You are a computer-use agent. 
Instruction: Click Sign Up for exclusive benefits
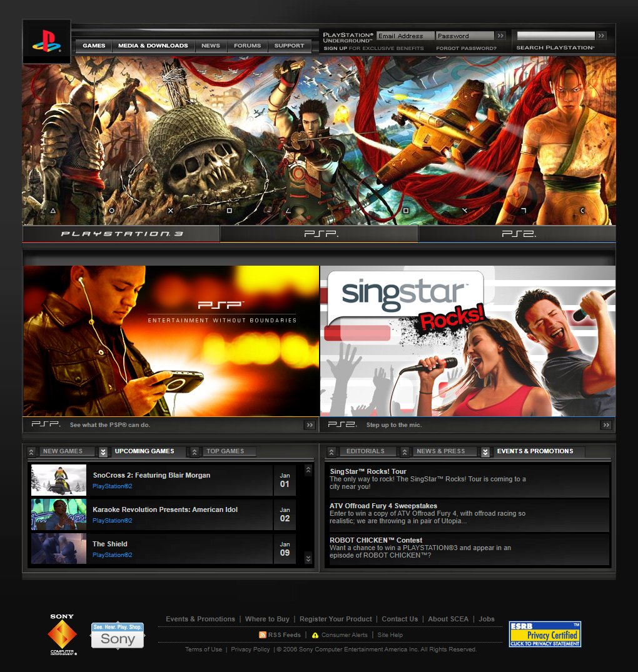click(x=373, y=48)
